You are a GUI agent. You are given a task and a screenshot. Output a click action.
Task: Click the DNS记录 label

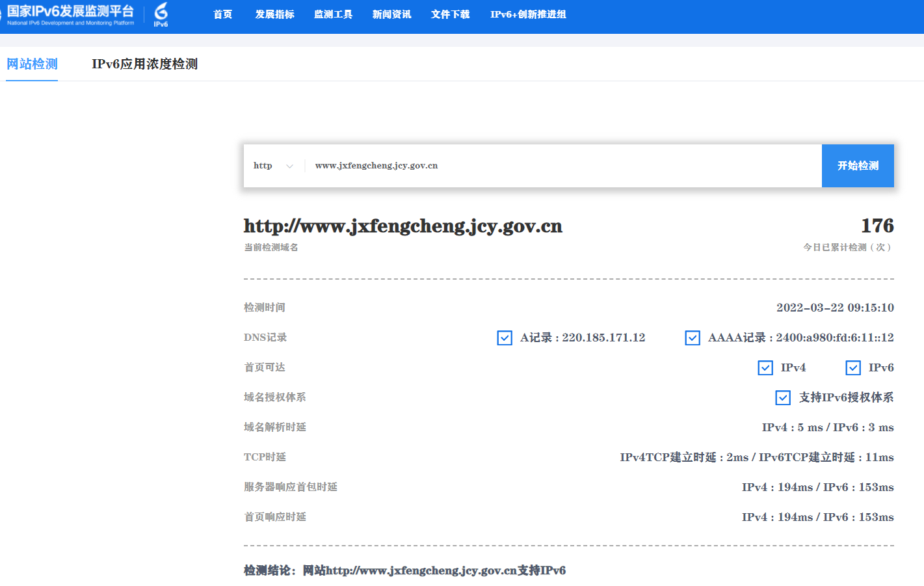coord(265,338)
